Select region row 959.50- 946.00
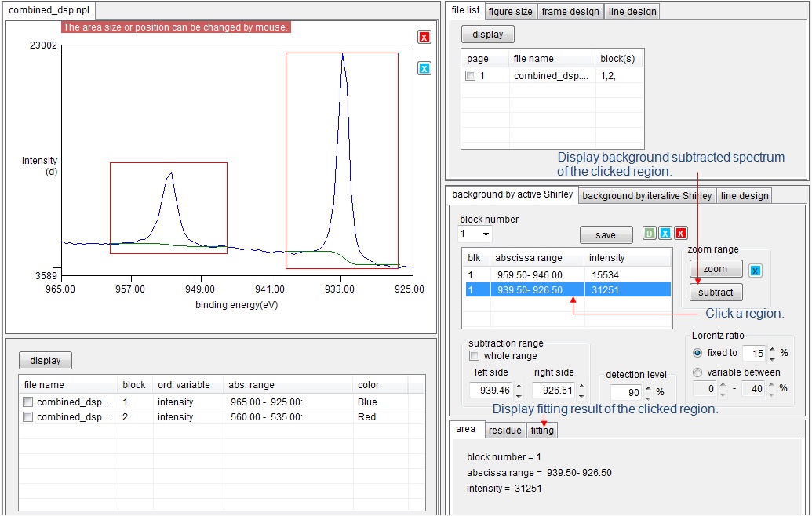812x516 pixels. pyautogui.click(x=567, y=274)
